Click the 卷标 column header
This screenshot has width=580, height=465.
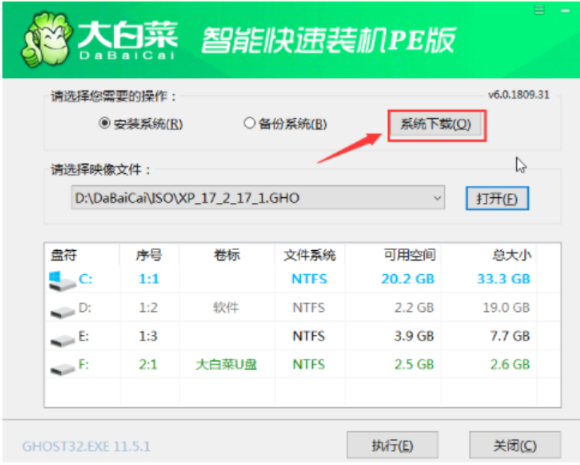point(227,255)
